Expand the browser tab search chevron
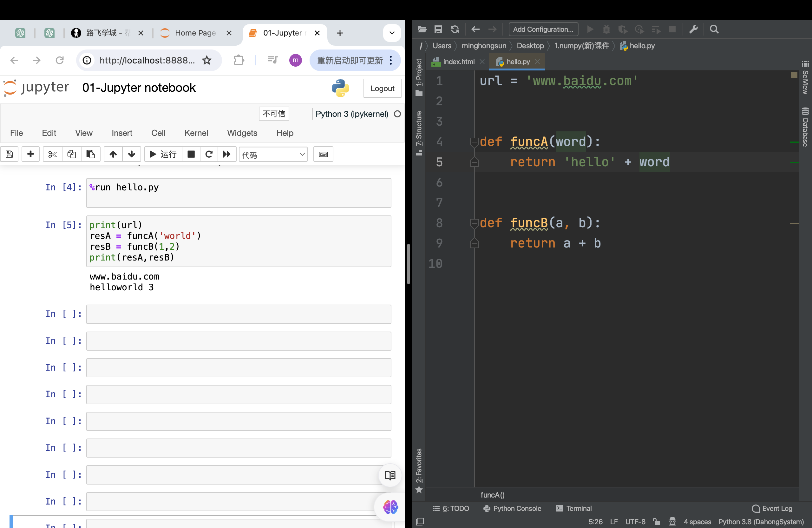This screenshot has height=528, width=812. 392,33
